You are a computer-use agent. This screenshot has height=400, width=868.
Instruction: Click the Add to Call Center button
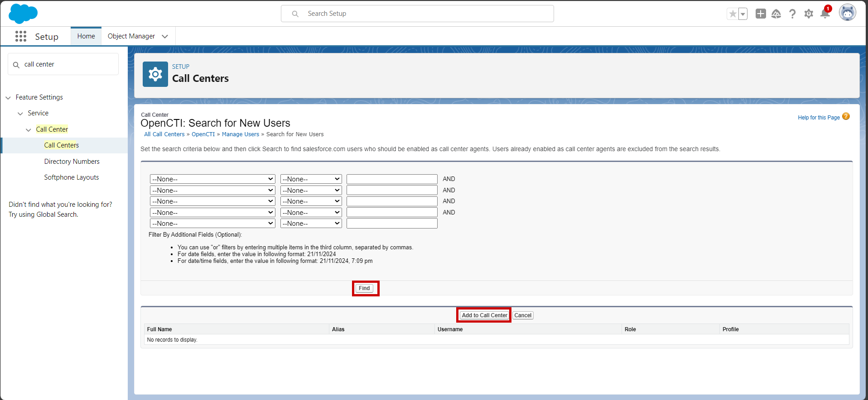tap(484, 315)
